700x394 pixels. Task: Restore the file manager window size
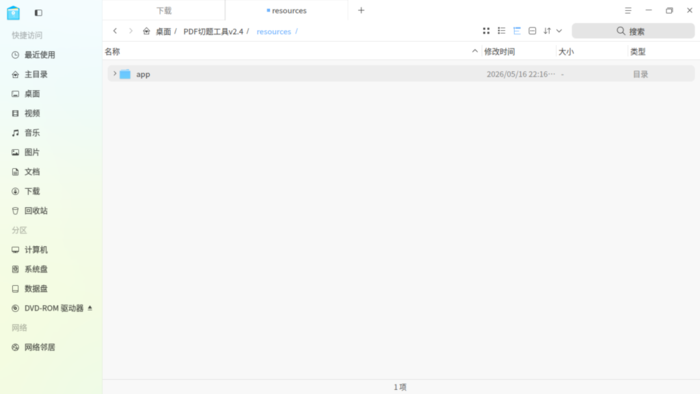(669, 10)
